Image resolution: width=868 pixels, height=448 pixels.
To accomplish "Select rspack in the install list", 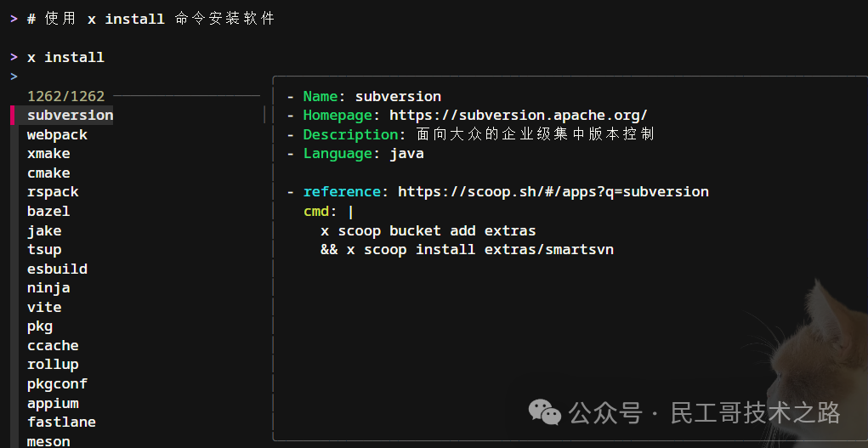I will [53, 192].
